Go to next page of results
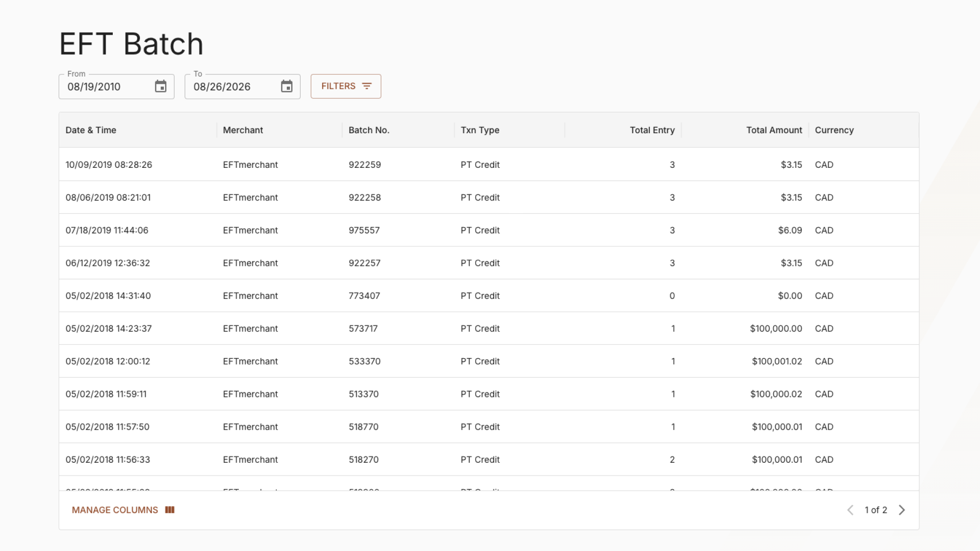Image resolution: width=980 pixels, height=551 pixels. (x=902, y=510)
